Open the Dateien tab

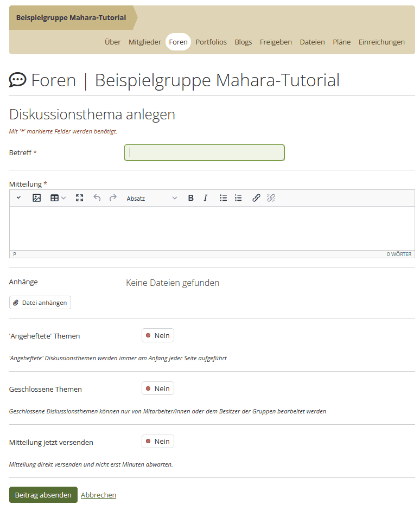[x=312, y=42]
